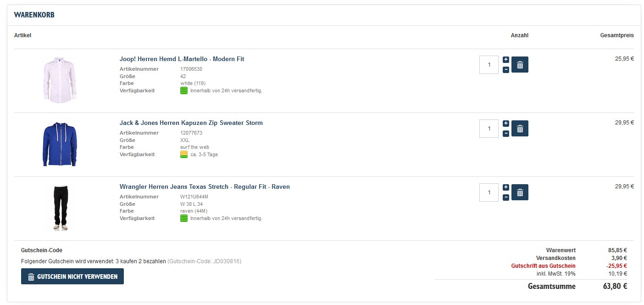Click the blue hoodie product thumbnail

(x=60, y=144)
